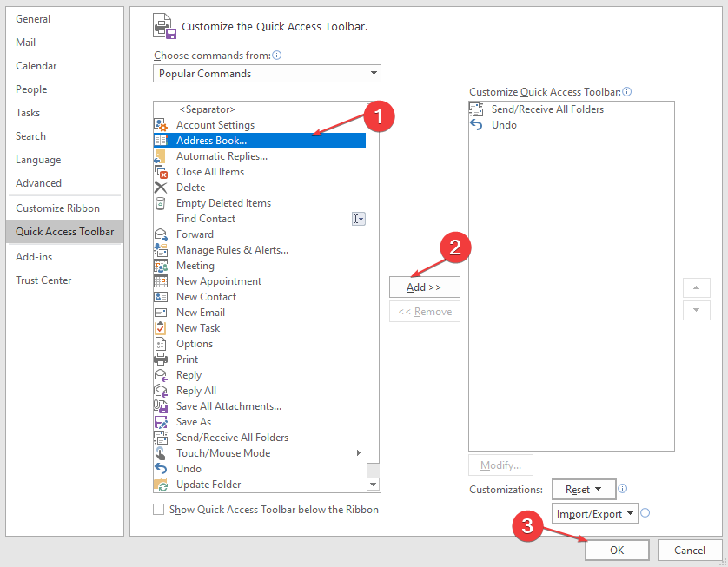Image resolution: width=728 pixels, height=567 pixels.
Task: Select the New Contact card icon
Action: click(x=161, y=297)
